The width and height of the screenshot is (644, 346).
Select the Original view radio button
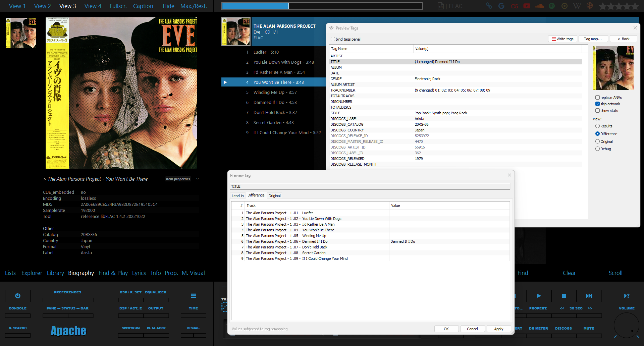tap(597, 141)
